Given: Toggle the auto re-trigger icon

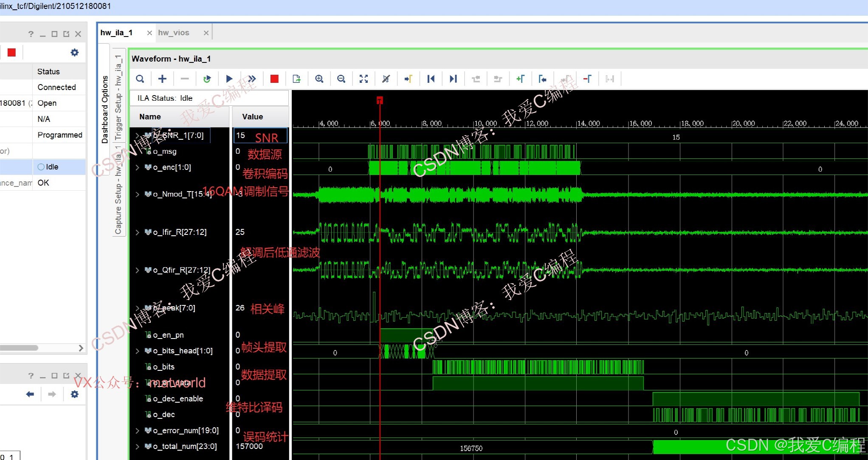Looking at the screenshot, I should 207,79.
